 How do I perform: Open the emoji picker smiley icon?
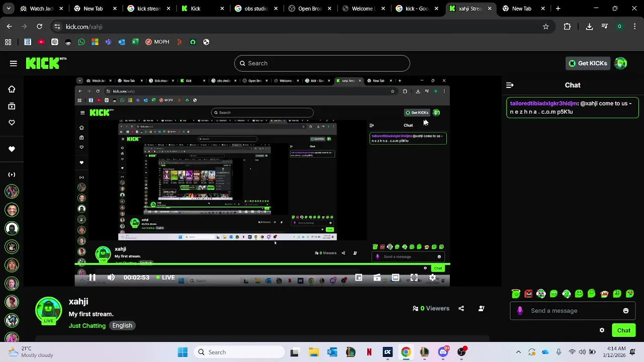coord(626,311)
